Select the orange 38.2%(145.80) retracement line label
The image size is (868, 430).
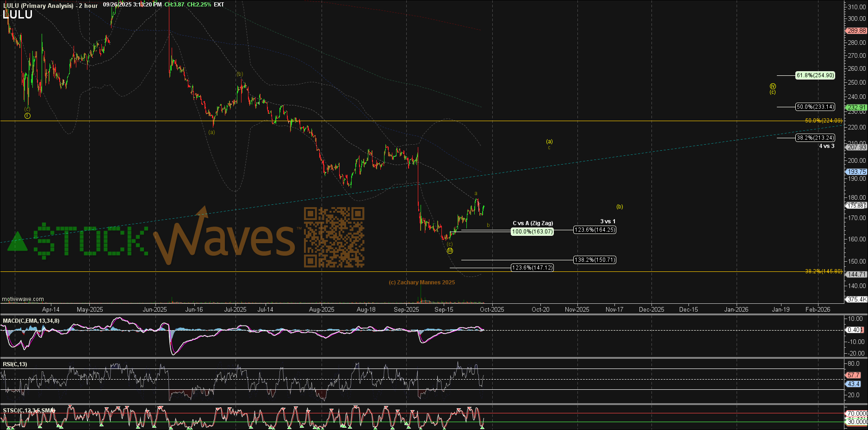pyautogui.click(x=823, y=271)
